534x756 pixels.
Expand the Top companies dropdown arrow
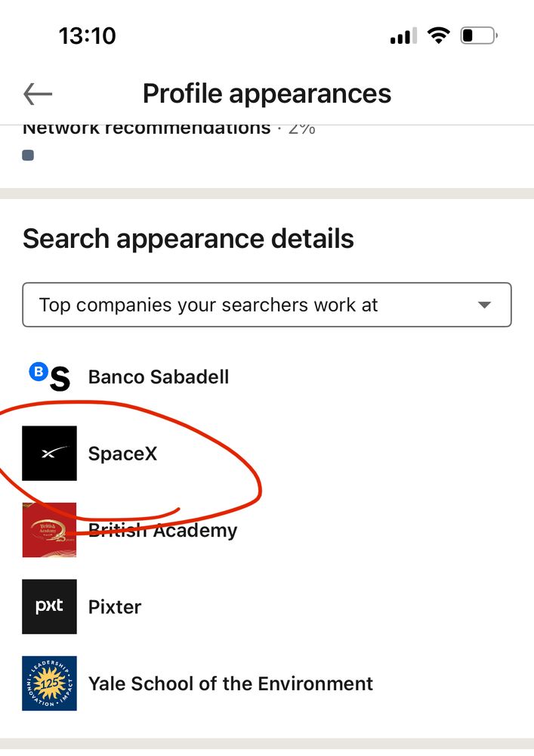coord(485,305)
